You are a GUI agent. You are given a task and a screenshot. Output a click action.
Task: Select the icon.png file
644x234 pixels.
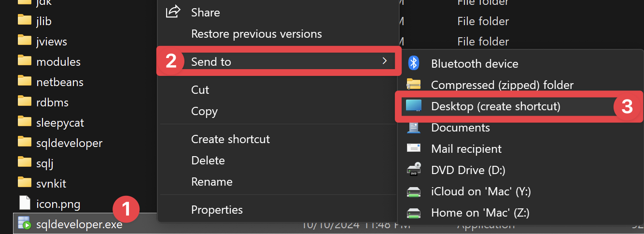[58, 203]
